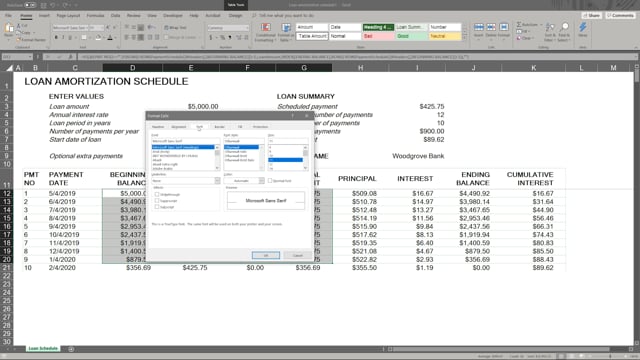Click the Format cells ribbon icon
This screenshot has width=640, height=360.
pos(504,27)
